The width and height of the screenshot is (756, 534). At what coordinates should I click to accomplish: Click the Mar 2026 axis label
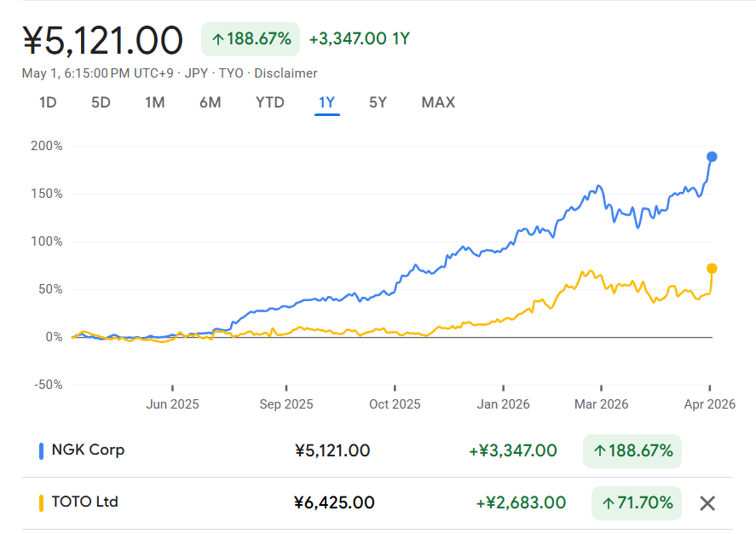[601, 404]
